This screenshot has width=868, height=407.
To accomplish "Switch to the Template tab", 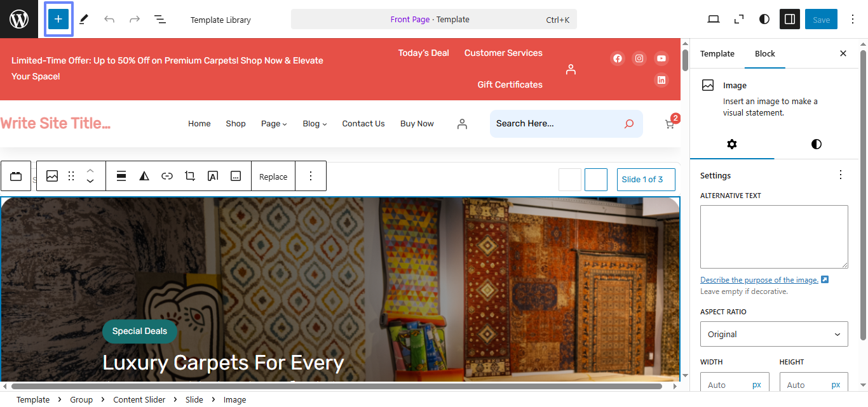I will pyautogui.click(x=717, y=54).
